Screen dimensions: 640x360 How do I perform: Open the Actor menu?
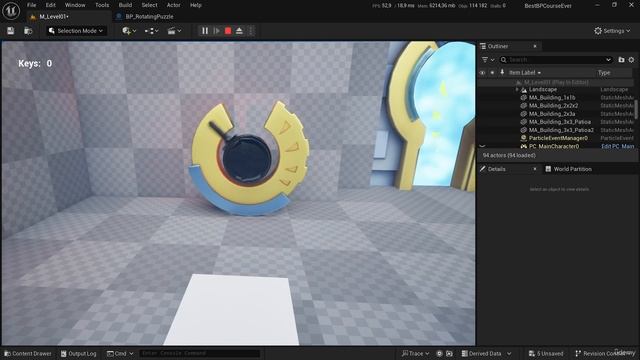pyautogui.click(x=173, y=5)
